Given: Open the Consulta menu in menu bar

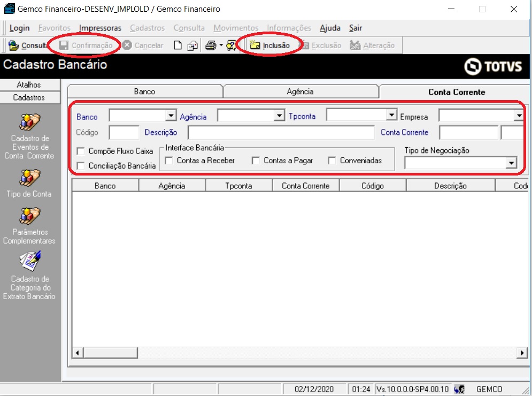Looking at the screenshot, I should [x=189, y=28].
